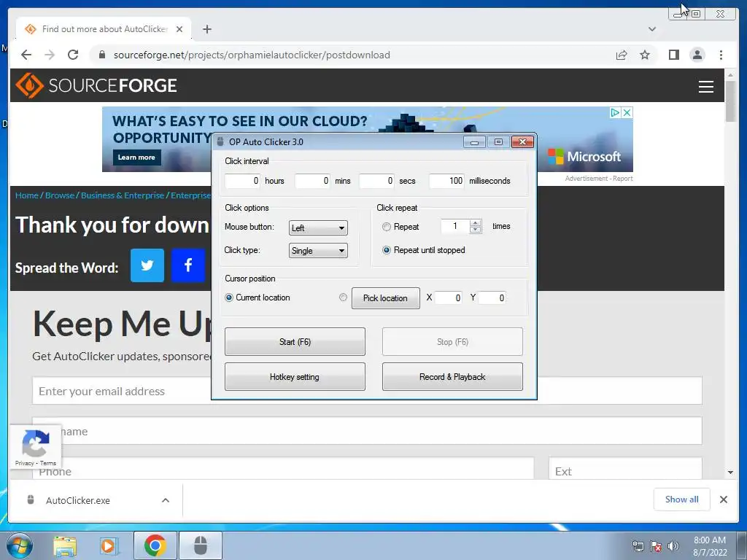This screenshot has width=747, height=560.
Task: Open Chrome profile avatar
Action: [697, 55]
